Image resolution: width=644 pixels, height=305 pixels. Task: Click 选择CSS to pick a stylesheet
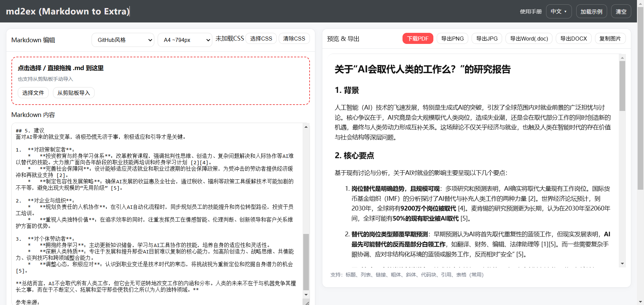click(x=261, y=39)
